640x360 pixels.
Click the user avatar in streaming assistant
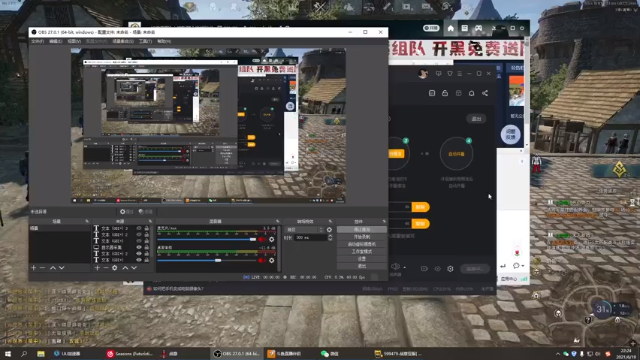[x=423, y=73]
